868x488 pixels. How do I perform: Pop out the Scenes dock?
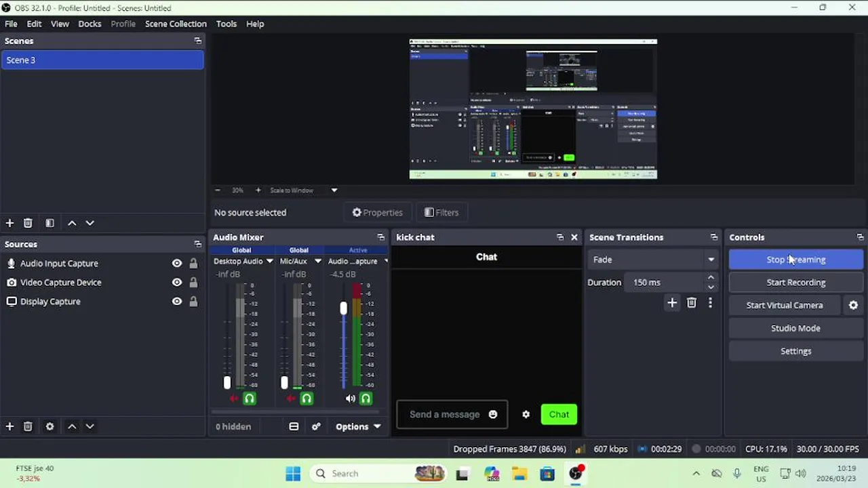coord(197,41)
